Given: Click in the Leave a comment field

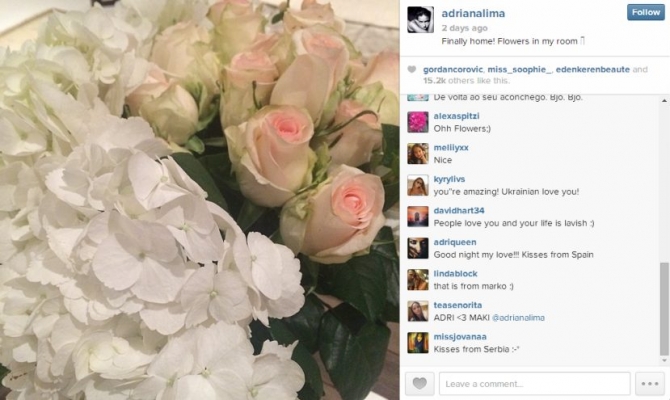Looking at the screenshot, I should pyautogui.click(x=535, y=383).
